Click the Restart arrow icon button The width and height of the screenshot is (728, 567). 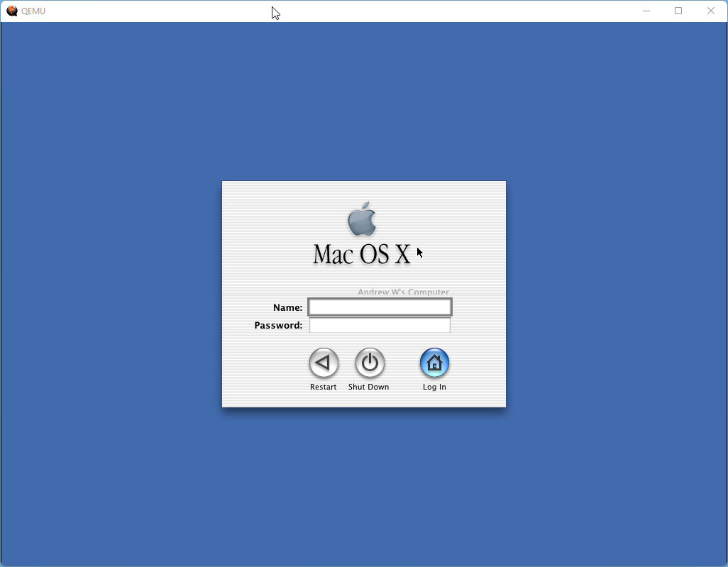pos(324,363)
